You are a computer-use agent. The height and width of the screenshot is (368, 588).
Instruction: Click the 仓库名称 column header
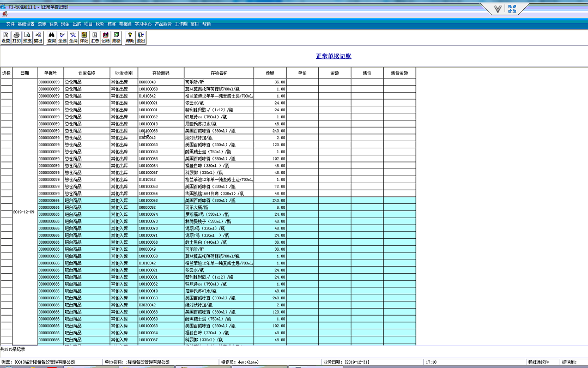87,73
